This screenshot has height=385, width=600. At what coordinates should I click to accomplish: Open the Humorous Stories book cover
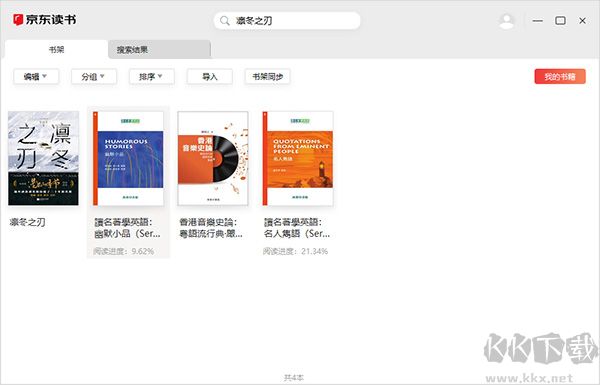tap(128, 158)
